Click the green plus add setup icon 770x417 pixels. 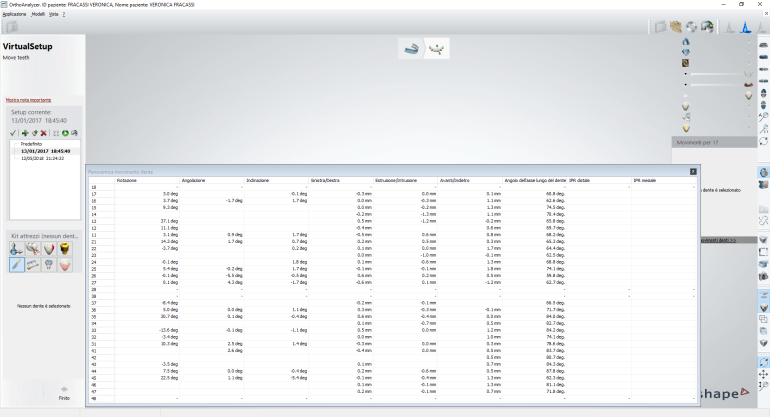tap(24, 133)
